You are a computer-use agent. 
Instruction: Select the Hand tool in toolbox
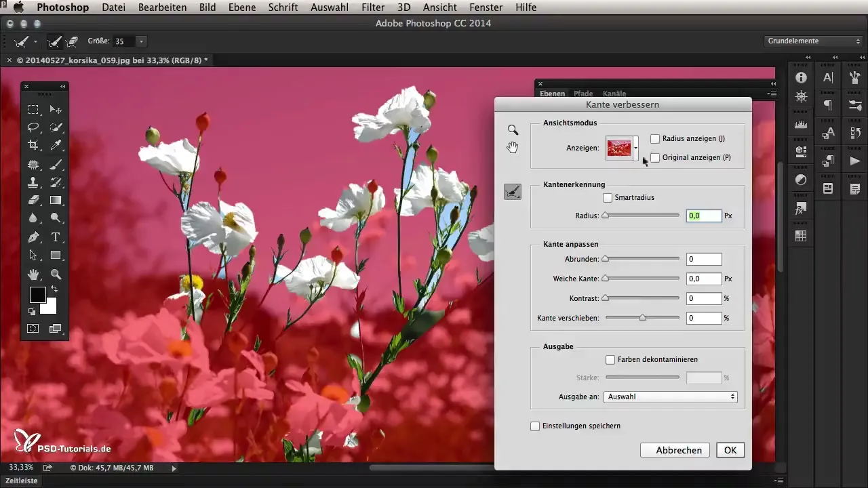[x=33, y=274]
